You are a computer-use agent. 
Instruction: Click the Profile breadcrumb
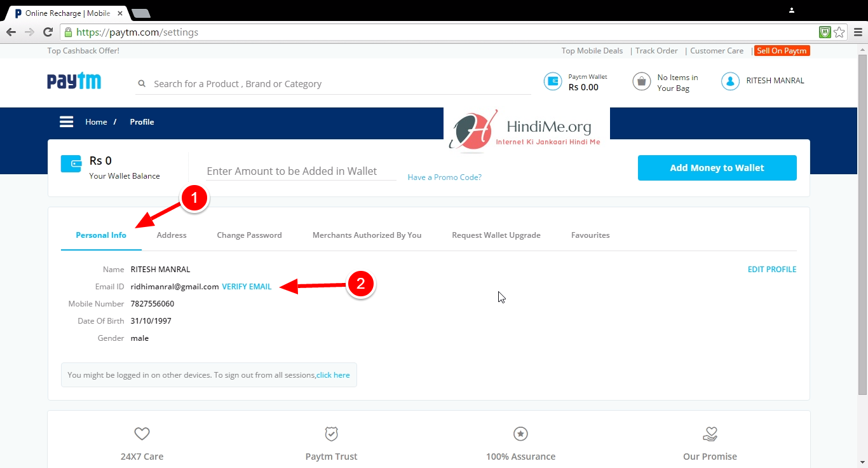(142, 122)
